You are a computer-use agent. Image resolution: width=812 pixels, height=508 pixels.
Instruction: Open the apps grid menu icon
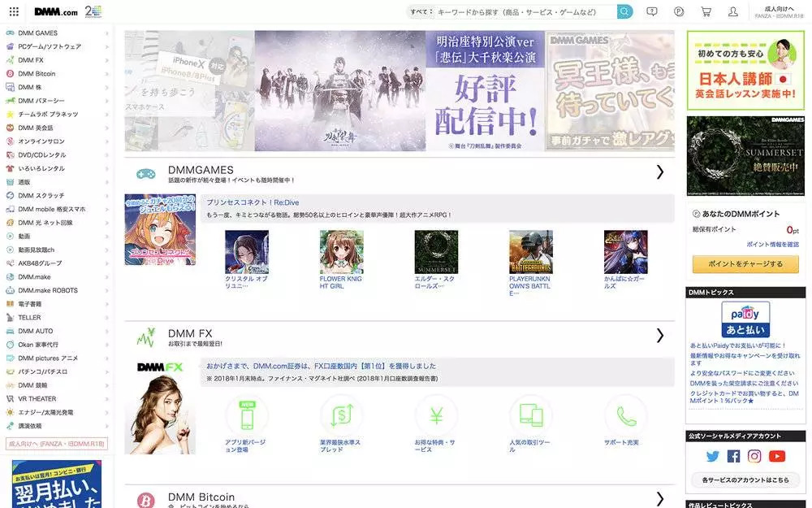14,11
